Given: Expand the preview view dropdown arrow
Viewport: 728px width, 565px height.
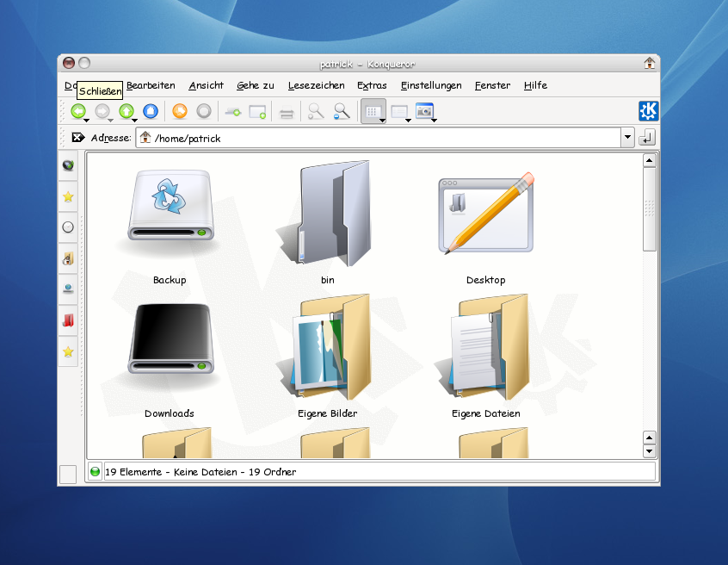Looking at the screenshot, I should tap(434, 121).
